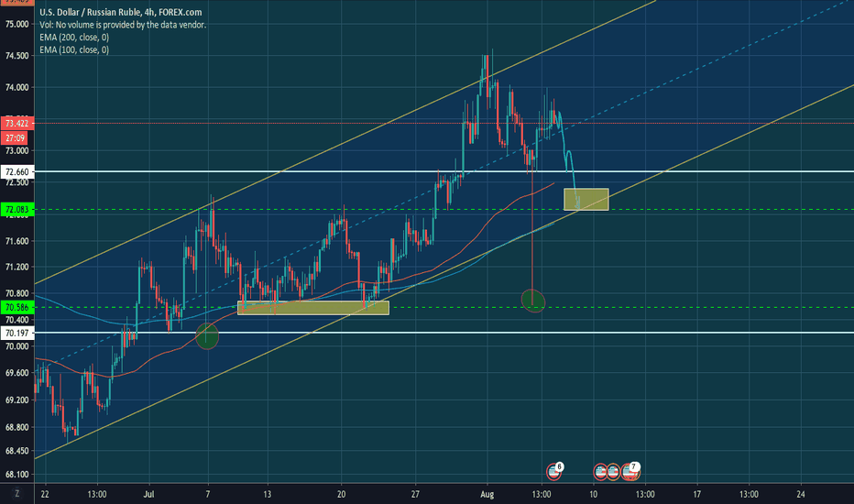Click the 71.200 price axis label
The height and width of the screenshot is (504, 854).
click(16, 267)
